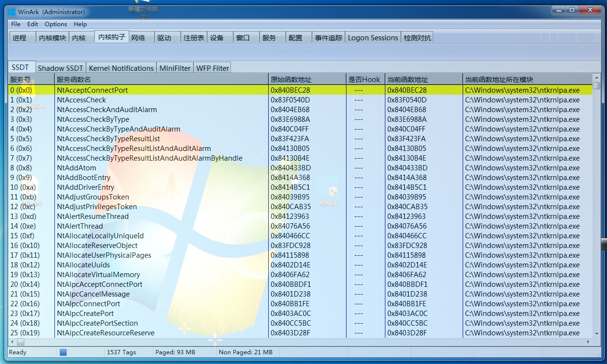The width and height of the screenshot is (607, 364).
Task: Switch to the 注册表 tab
Action: (194, 37)
